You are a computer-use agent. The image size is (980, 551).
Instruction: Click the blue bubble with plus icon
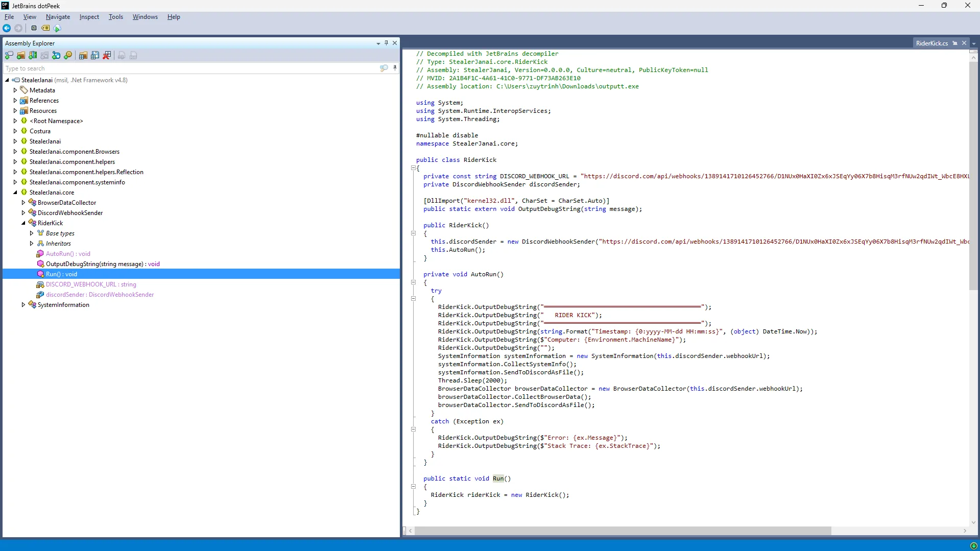[x=56, y=55]
